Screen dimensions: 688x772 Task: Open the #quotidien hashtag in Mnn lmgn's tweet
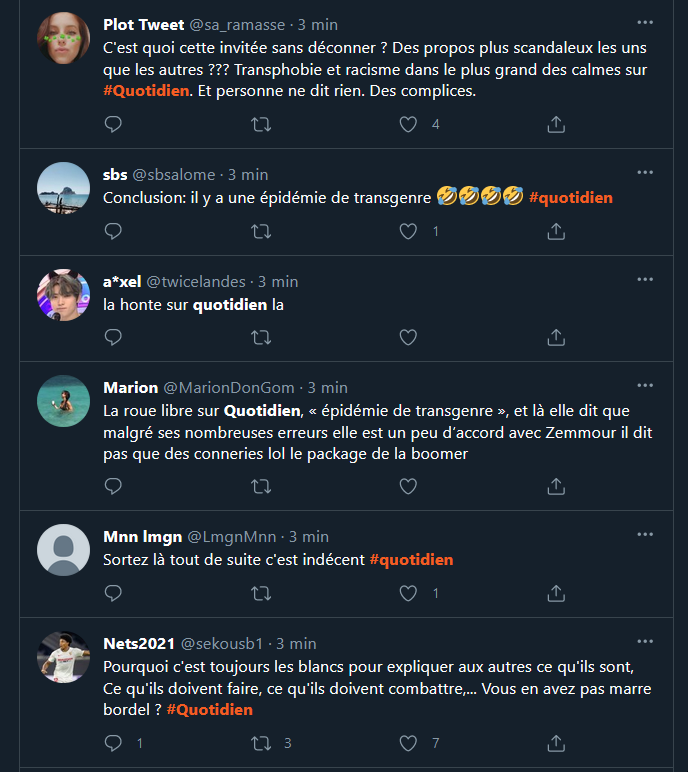coord(411,560)
